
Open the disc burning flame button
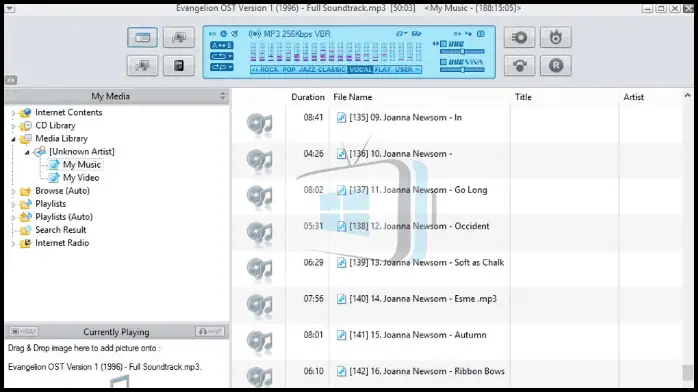click(556, 38)
